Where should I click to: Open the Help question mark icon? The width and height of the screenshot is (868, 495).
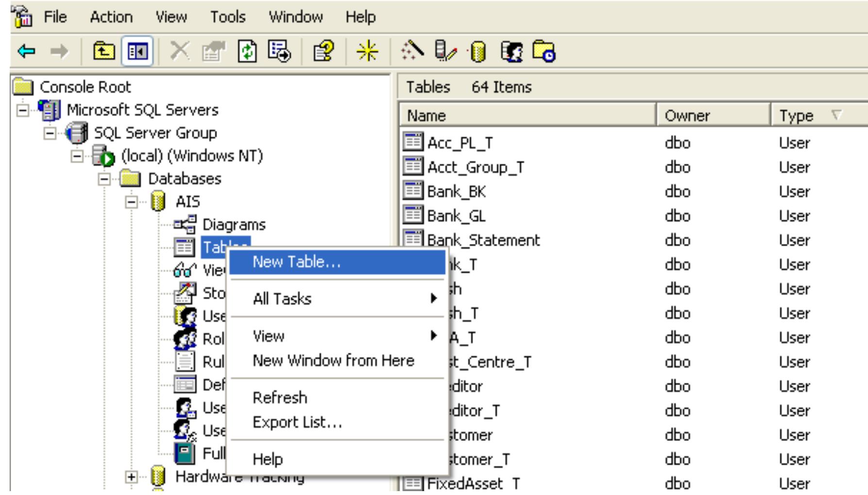pyautogui.click(x=323, y=51)
